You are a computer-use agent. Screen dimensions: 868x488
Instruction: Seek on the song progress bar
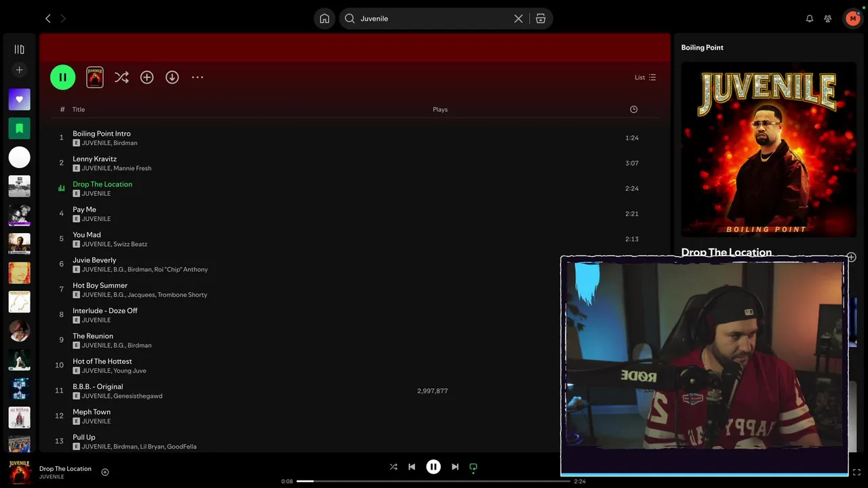coord(433,481)
